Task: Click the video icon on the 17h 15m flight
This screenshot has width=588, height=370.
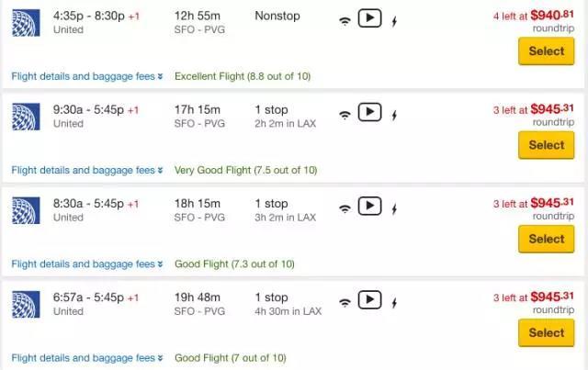Action: point(369,112)
